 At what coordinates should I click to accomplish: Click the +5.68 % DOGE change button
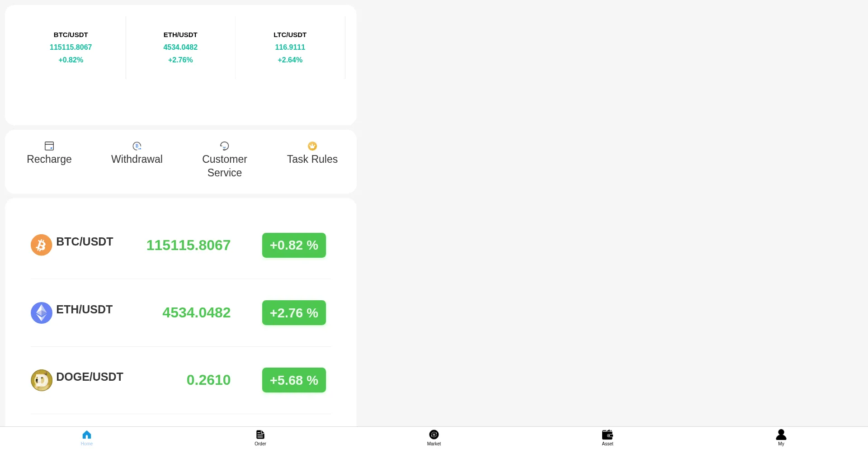[x=294, y=380]
